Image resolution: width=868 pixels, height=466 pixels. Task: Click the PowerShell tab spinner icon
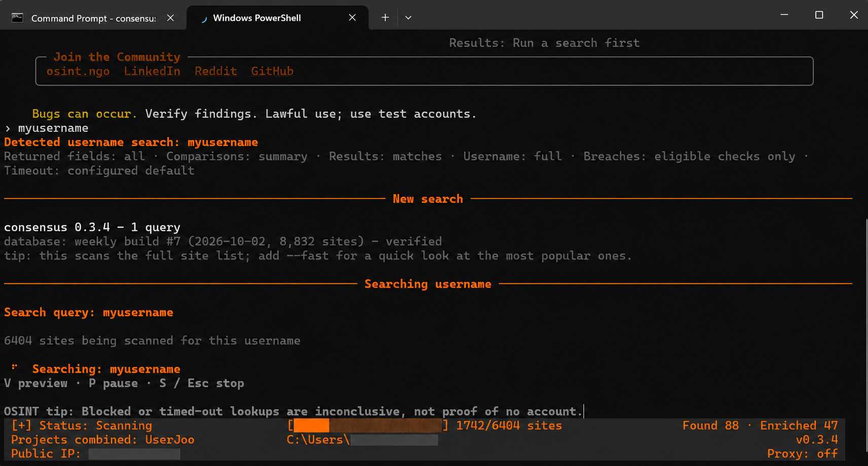click(x=203, y=18)
